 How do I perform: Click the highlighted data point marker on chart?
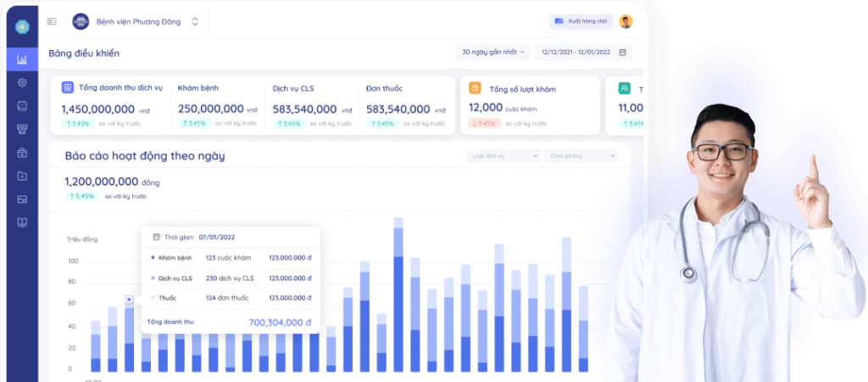click(129, 299)
